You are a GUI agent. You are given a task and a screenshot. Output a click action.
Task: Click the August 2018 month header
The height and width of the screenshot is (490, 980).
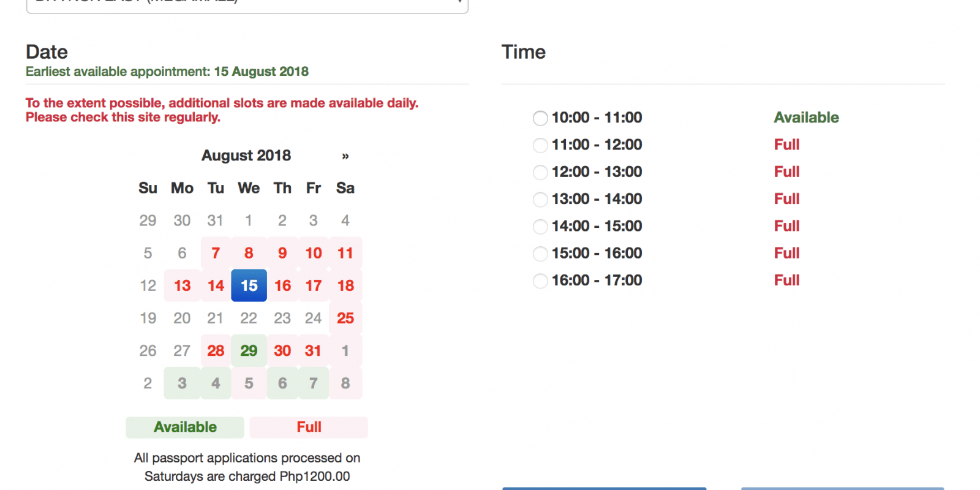pos(246,156)
